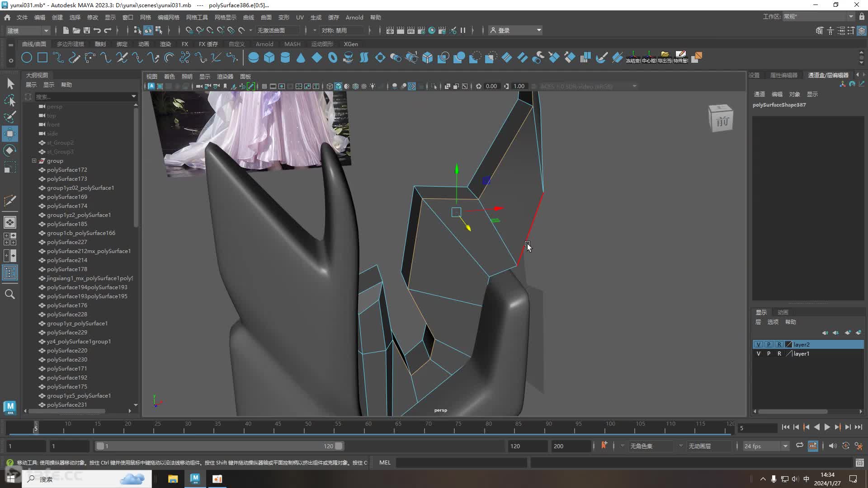Switch to the 属性编辑器 tab
Image resolution: width=868 pixels, height=488 pixels.
784,75
